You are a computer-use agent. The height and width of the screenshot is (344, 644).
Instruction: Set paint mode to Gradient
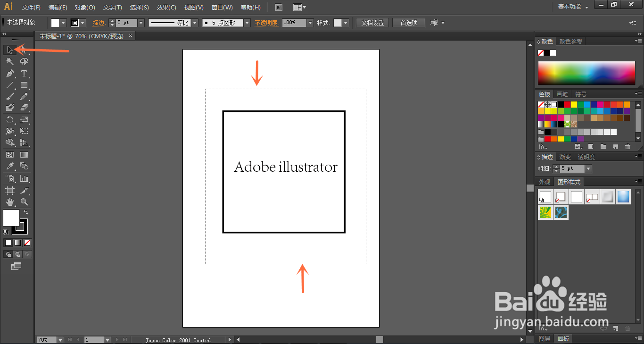pos(17,243)
